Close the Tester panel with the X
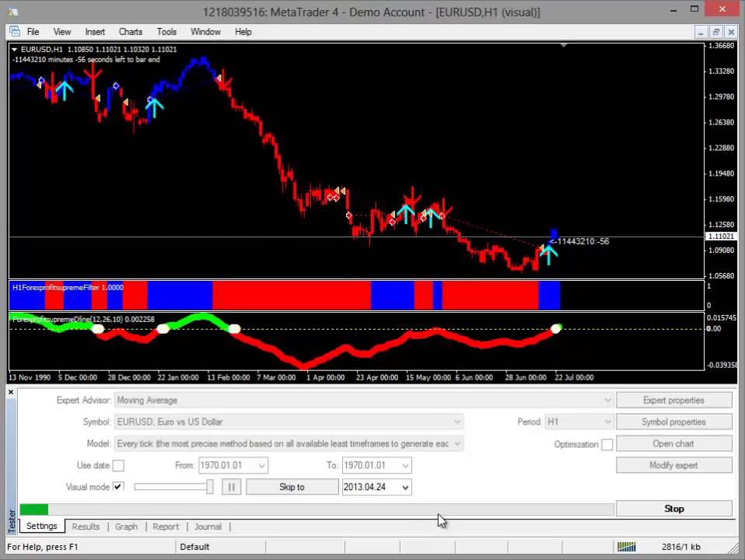The image size is (745, 560). pos(11,392)
